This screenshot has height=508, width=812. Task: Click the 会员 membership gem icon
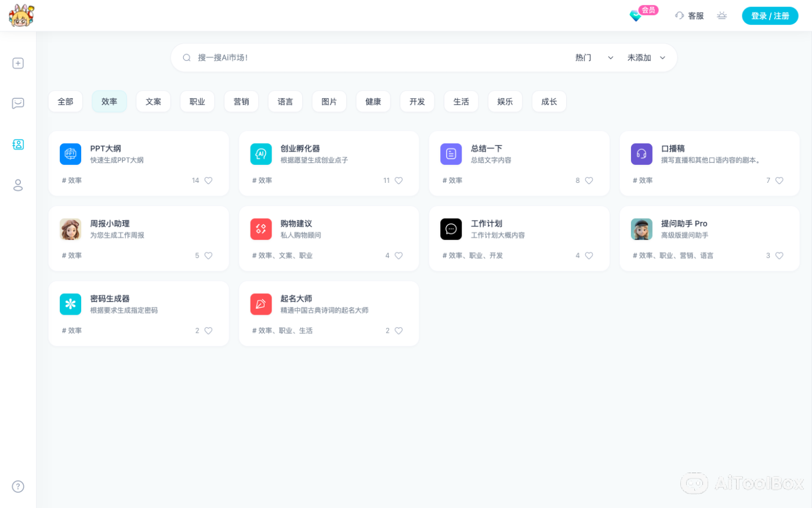[636, 16]
